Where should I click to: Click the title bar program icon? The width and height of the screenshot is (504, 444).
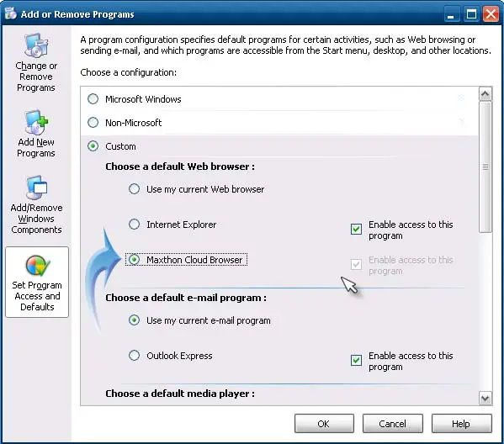point(10,13)
